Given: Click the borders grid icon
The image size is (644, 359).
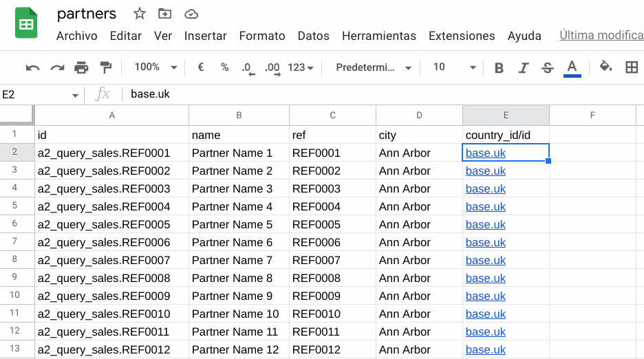Looking at the screenshot, I should point(631,67).
